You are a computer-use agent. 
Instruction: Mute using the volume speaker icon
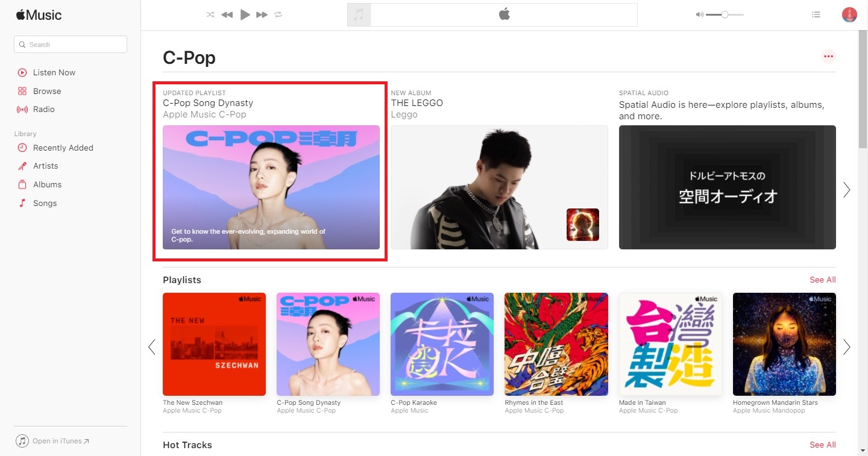click(x=699, y=15)
